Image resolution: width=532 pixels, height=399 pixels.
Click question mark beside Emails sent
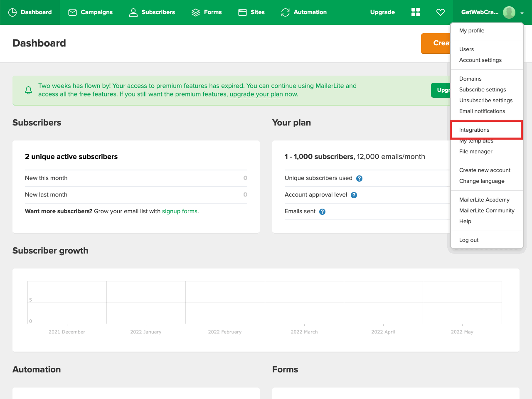323,212
